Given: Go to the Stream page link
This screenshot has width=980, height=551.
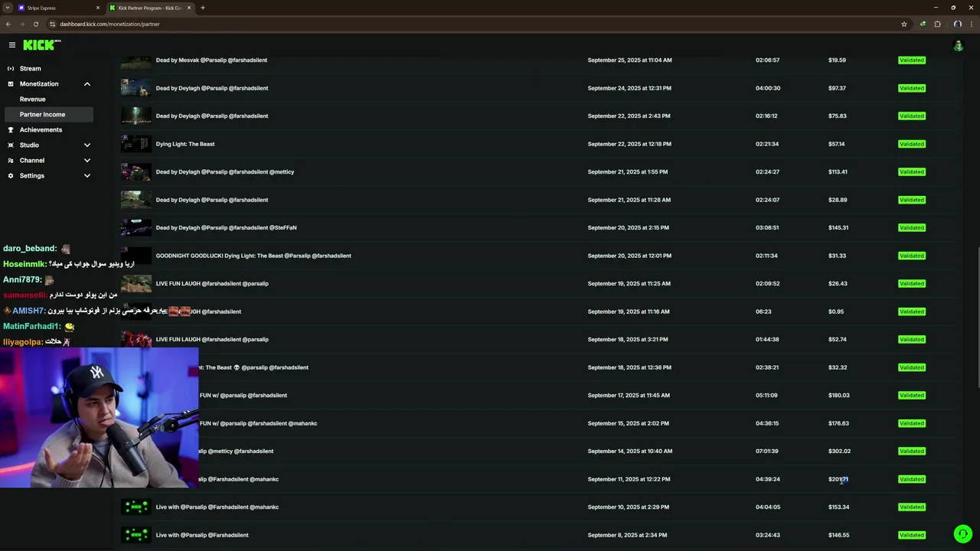Looking at the screenshot, I should 31,69.
